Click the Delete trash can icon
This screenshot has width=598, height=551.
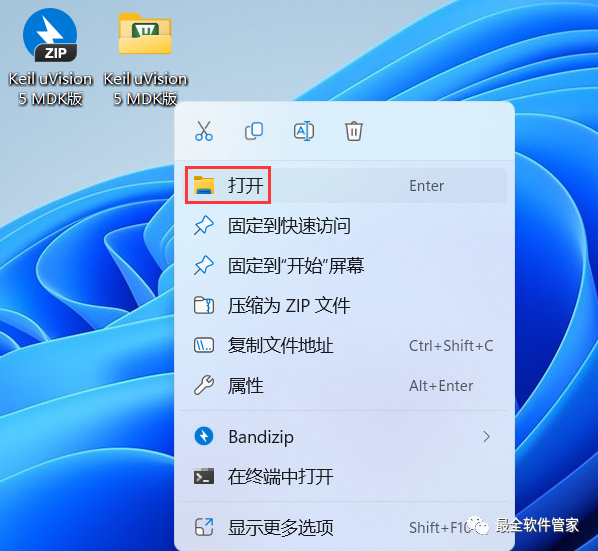[x=354, y=131]
